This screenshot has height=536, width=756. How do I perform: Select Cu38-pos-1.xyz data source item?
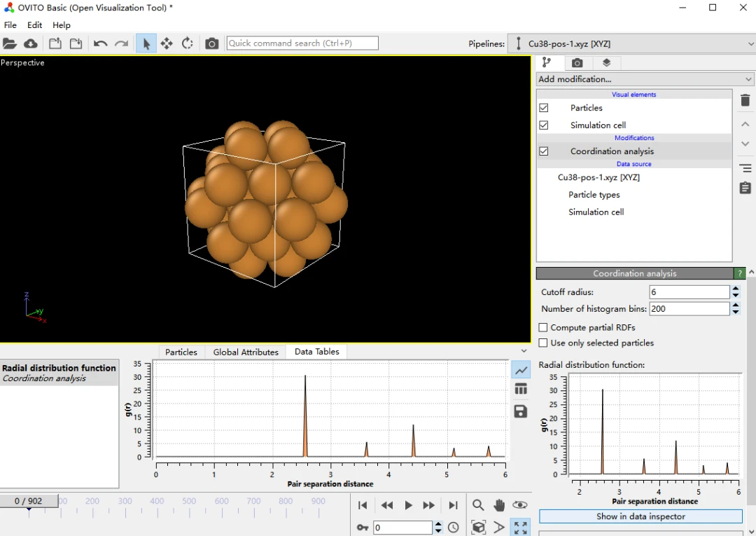pos(598,177)
